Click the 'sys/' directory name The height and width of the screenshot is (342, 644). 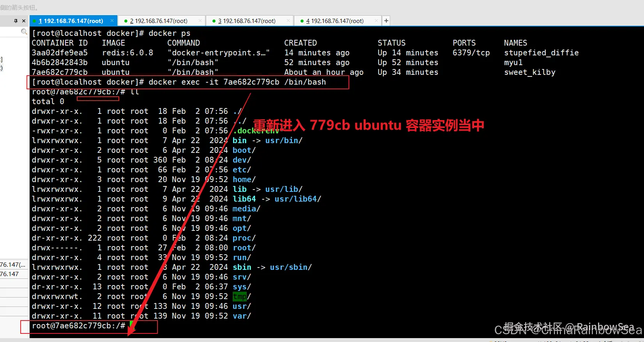(242, 287)
